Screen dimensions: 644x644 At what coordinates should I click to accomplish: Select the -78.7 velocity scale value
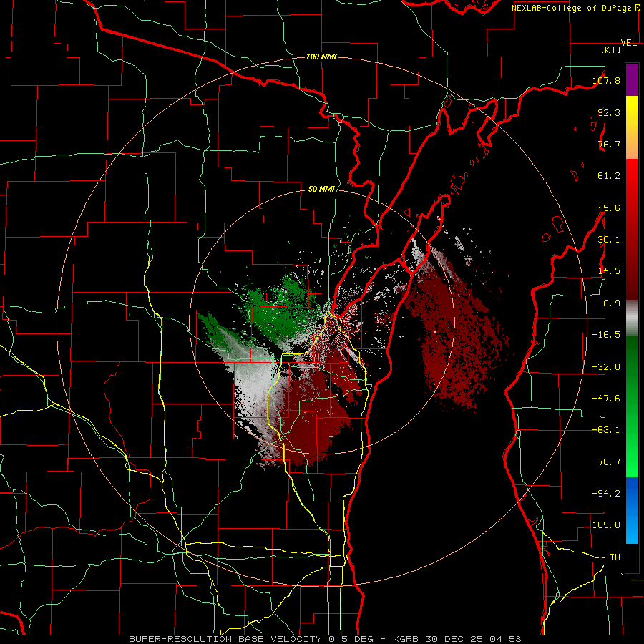pyautogui.click(x=606, y=462)
